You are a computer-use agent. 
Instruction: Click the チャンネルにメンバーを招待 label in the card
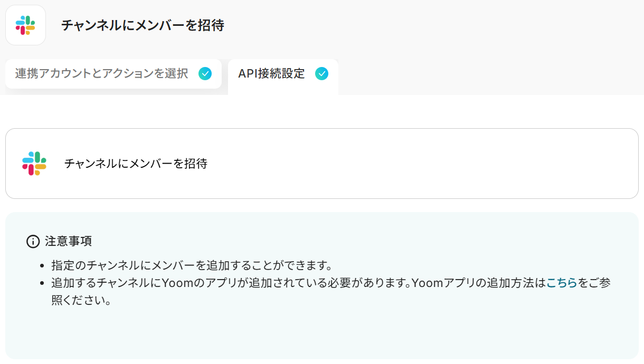(x=136, y=164)
